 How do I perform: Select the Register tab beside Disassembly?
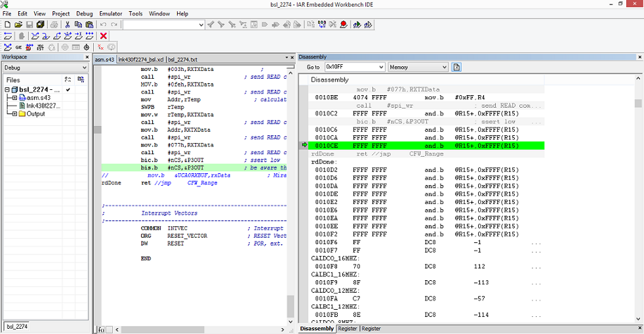point(348,329)
